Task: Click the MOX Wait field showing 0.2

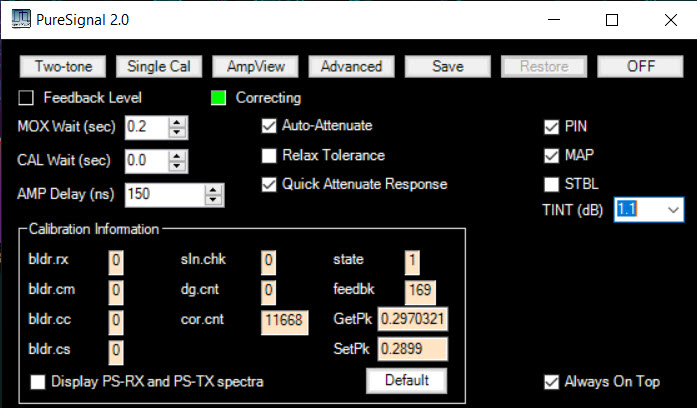Action: [147, 127]
